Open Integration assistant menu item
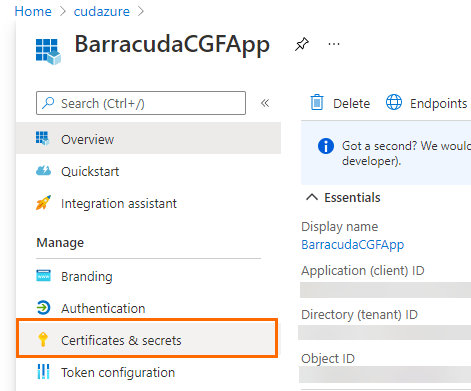 click(x=148, y=203)
